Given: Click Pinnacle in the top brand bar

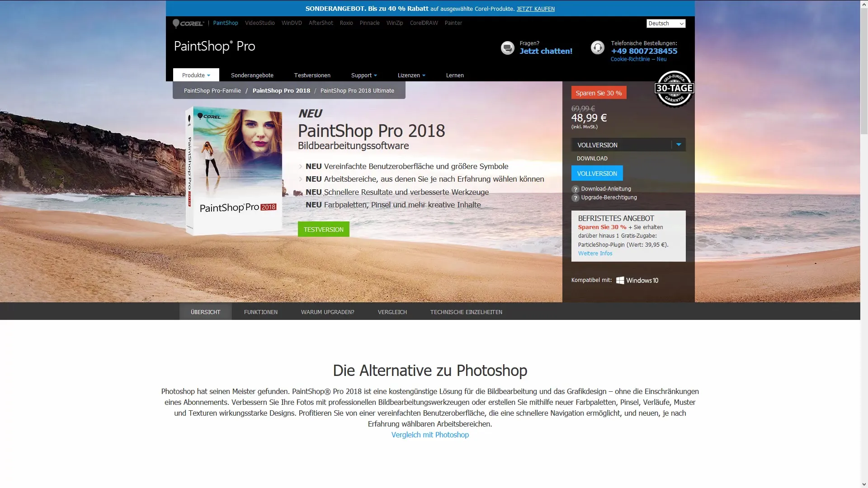Looking at the screenshot, I should coord(369,23).
